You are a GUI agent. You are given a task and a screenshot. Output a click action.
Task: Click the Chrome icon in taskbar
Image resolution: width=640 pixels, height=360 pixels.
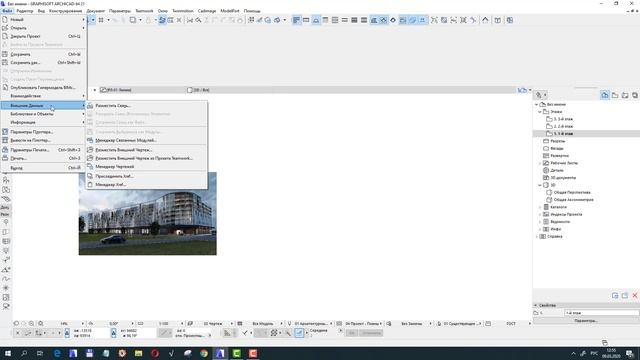tap(204, 353)
